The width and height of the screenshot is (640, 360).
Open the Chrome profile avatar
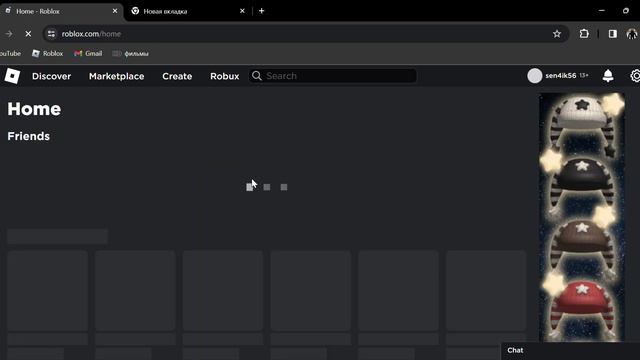(x=631, y=34)
